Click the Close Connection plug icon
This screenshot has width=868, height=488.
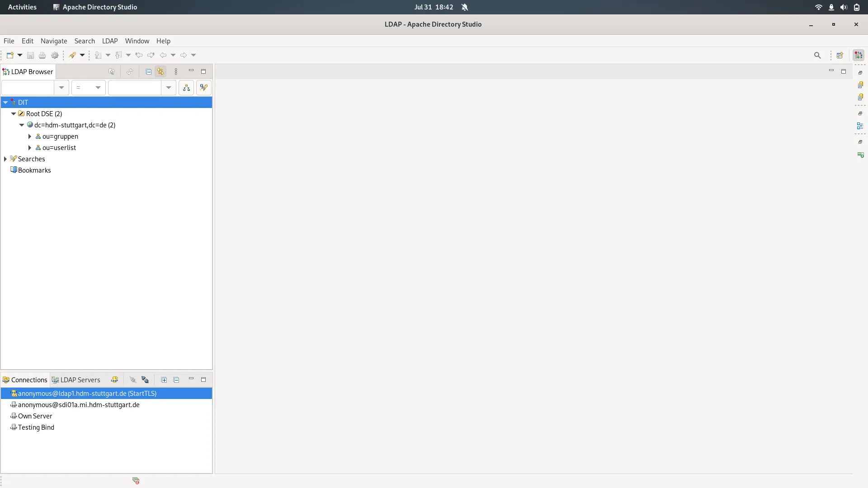click(145, 380)
